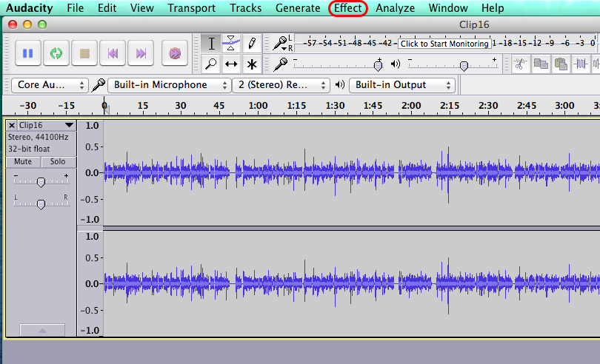Select the Zoom magnifier tool
This screenshot has width=600, height=364.
point(211,64)
